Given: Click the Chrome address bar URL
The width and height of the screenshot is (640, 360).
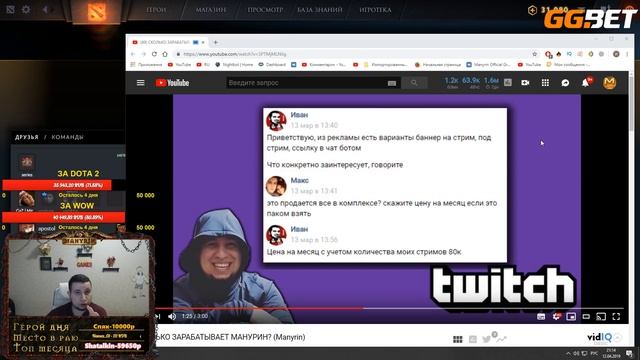Looking at the screenshot, I should point(235,54).
